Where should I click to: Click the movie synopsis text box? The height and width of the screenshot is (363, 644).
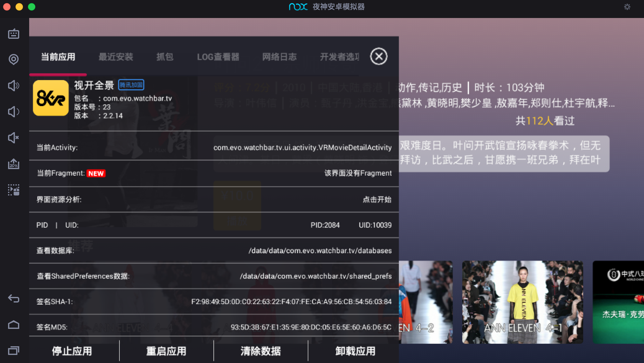point(504,154)
